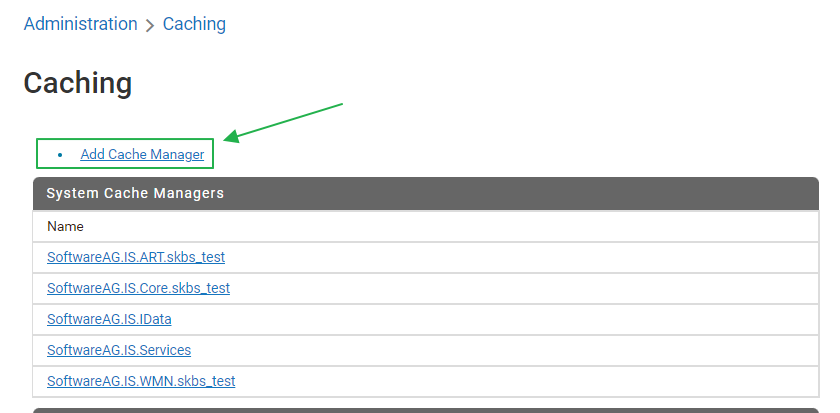Open SoftwareAG.IS.WMN.skbs_test cache manager
840x413 pixels.
point(141,381)
